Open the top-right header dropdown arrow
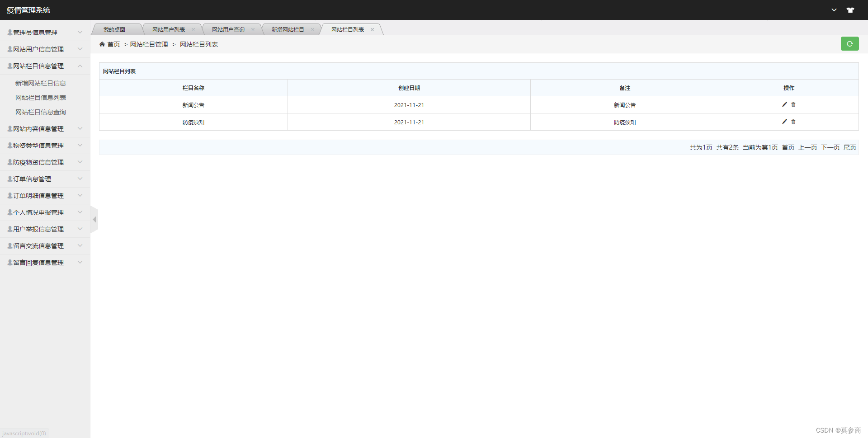 click(834, 10)
